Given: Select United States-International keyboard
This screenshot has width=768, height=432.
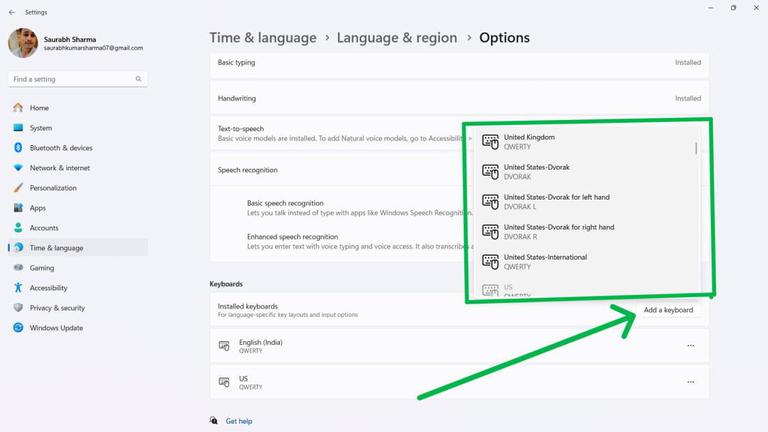Looking at the screenshot, I should (x=585, y=262).
